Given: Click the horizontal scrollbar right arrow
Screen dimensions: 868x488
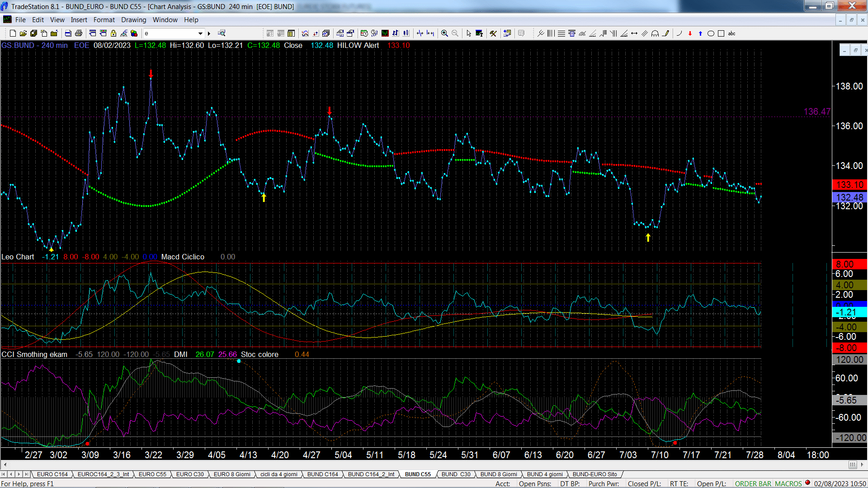Looking at the screenshot, I should pos(862,465).
